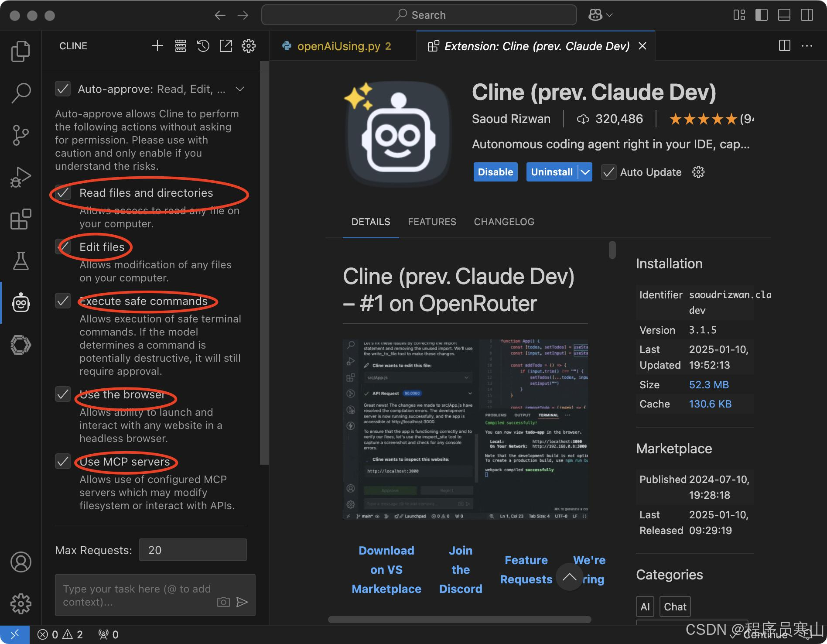Open editor More Actions ellipsis
Image resolution: width=827 pixels, height=644 pixels.
(807, 46)
